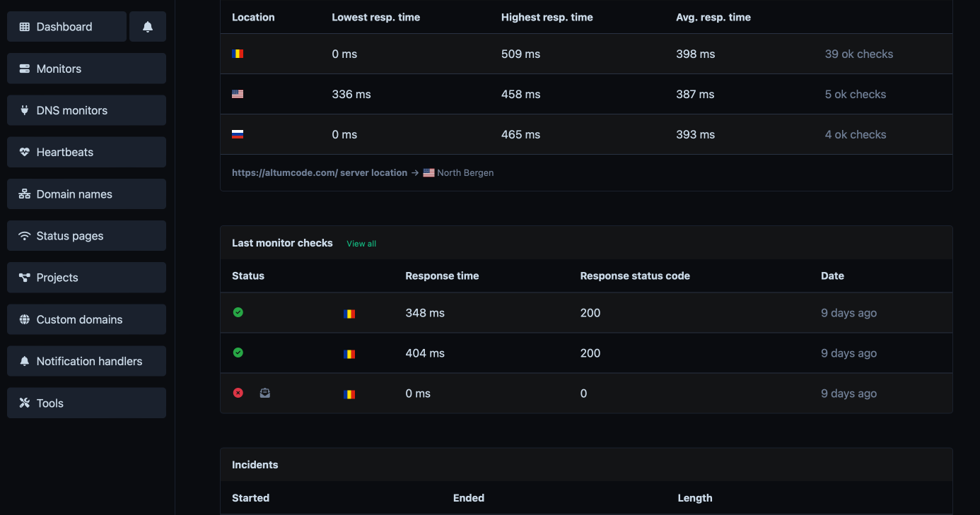The image size is (980, 515).
Task: Click the Monitors server icon
Action: click(25, 69)
